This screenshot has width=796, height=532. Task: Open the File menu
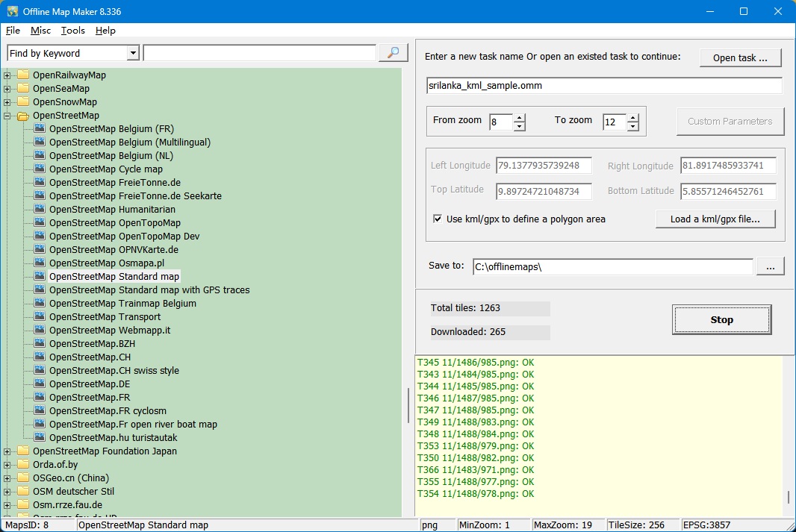(13, 31)
